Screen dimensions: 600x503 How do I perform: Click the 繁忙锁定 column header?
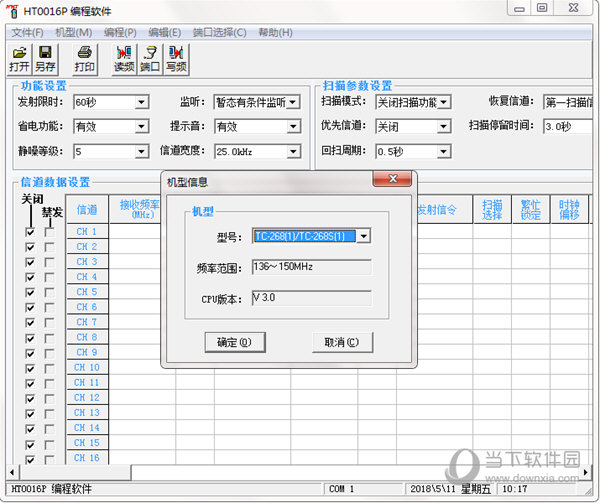click(530, 209)
